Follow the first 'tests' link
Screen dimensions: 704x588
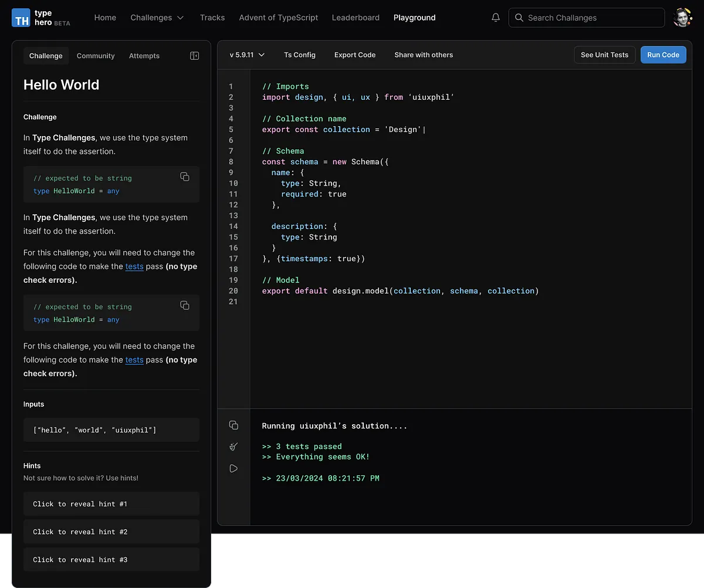click(x=134, y=266)
